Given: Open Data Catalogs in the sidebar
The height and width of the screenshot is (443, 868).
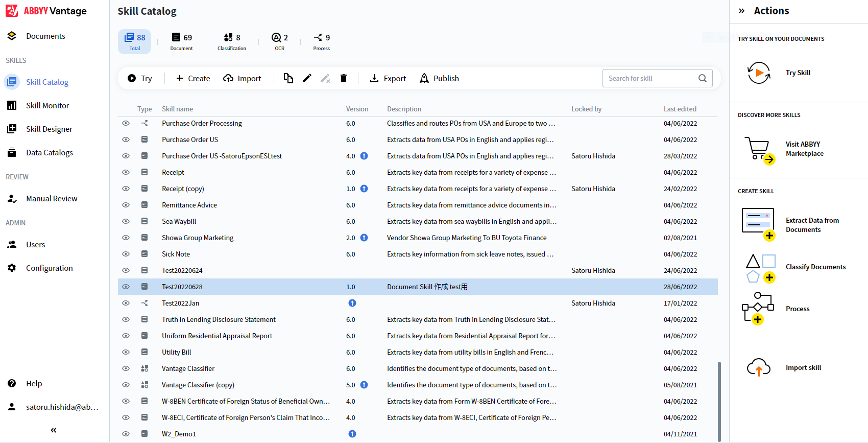Looking at the screenshot, I should pos(50,152).
